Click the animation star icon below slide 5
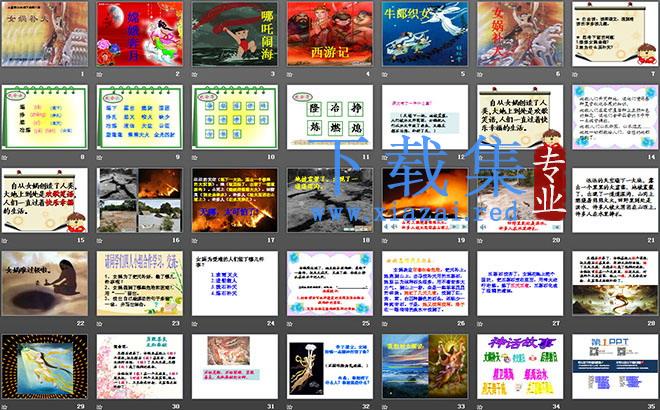Screen dimensions: 660x410 click(385, 74)
